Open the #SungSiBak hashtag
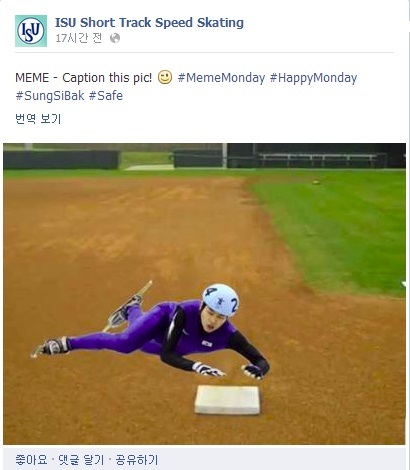Screen dimensions: 410x470 [50, 96]
